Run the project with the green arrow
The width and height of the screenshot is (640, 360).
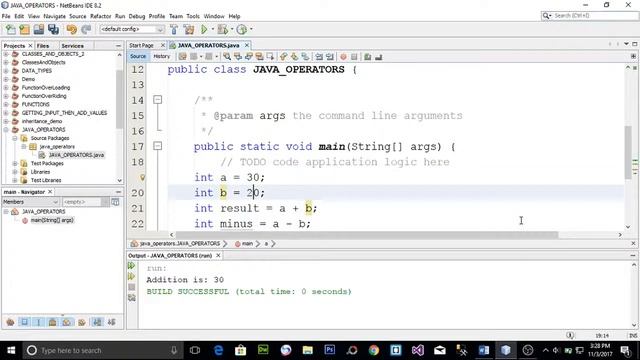204,29
